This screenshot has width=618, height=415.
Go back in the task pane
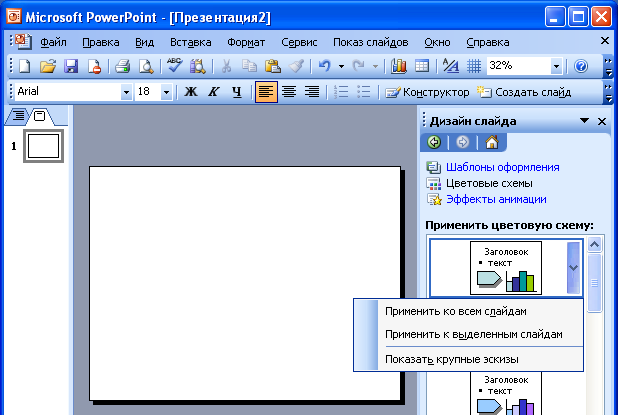click(x=434, y=142)
